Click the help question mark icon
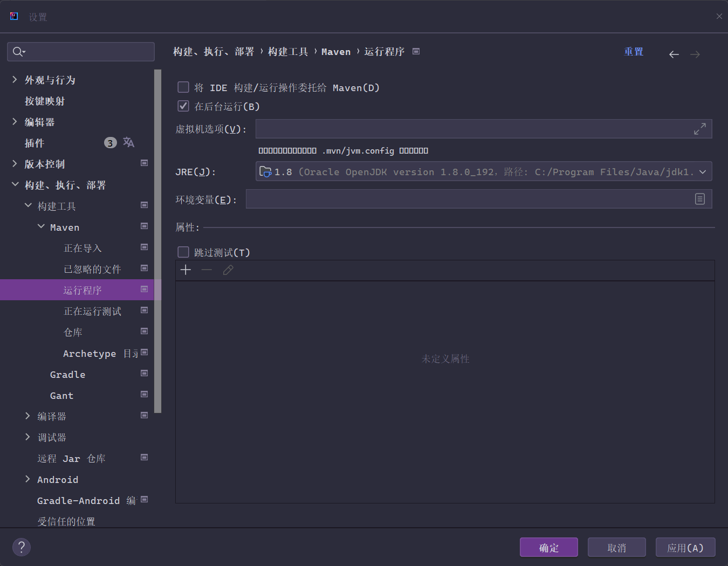Image resolution: width=728 pixels, height=566 pixels. click(22, 547)
